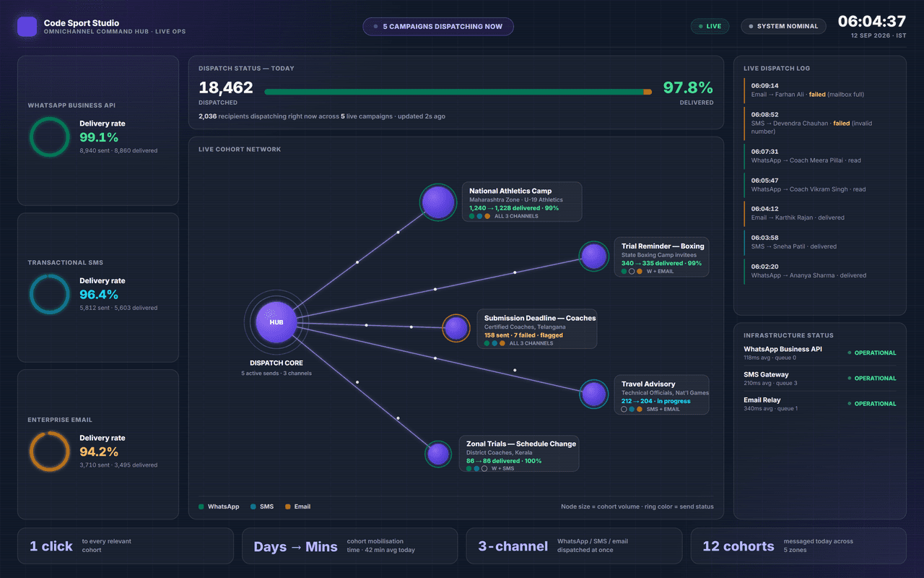Select the Submission Deadline Coaches orange-ringed node
Viewport: 924px width, 578px height.
pos(456,329)
